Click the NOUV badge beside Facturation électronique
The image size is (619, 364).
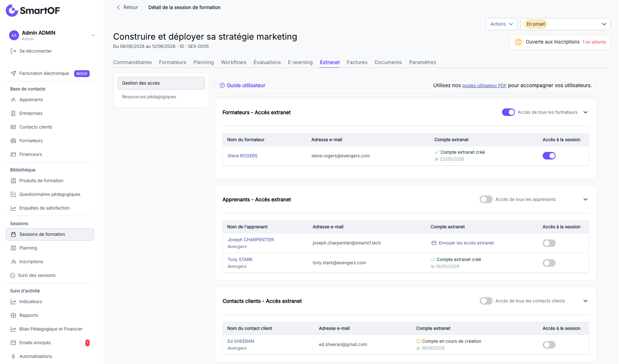pos(82,73)
